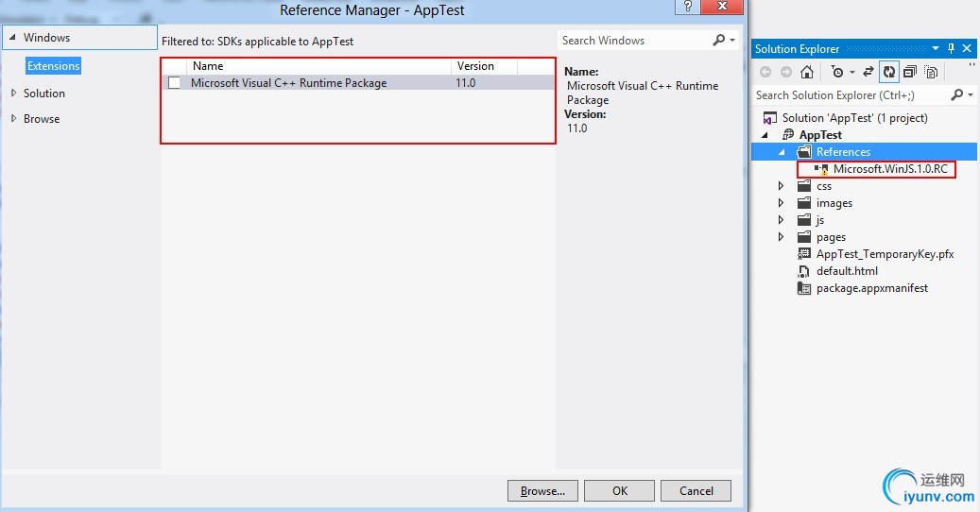Click the Visual Studio solution icon
980x512 pixels.
click(x=770, y=118)
